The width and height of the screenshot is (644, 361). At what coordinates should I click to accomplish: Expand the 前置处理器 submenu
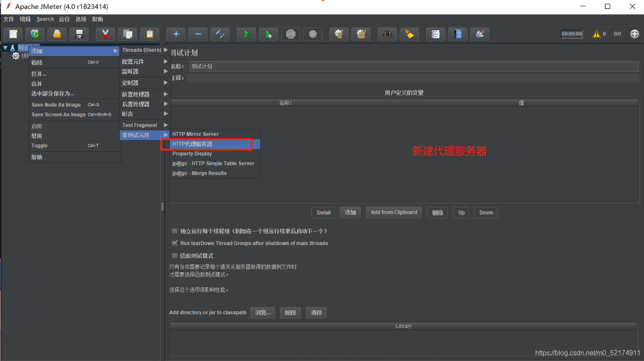pyautogui.click(x=145, y=94)
